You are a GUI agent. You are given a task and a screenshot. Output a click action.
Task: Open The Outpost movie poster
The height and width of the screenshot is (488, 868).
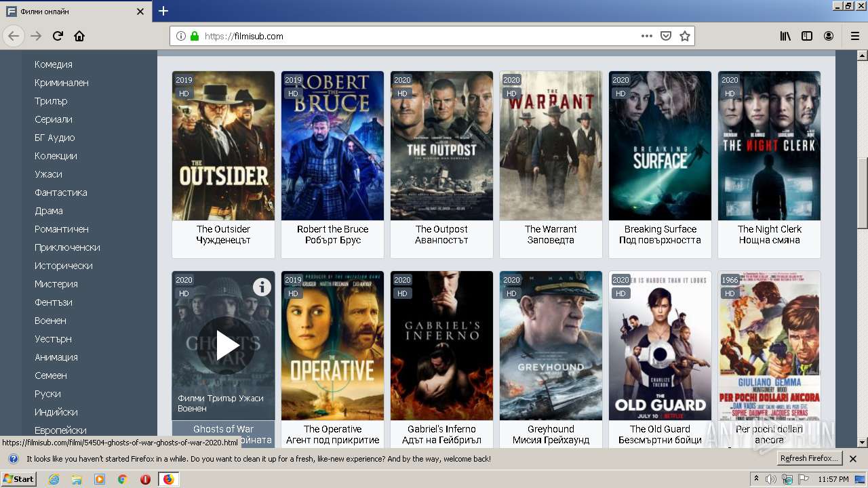pos(441,146)
